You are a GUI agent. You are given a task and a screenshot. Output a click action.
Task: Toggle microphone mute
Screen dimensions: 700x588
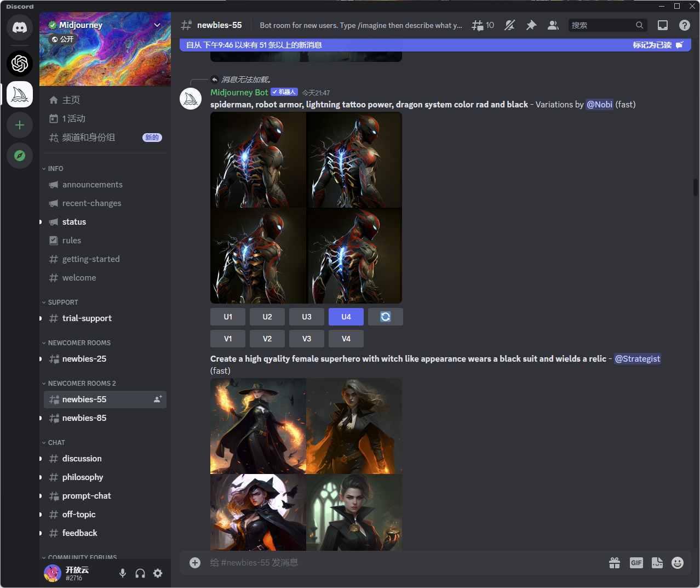tap(123, 573)
